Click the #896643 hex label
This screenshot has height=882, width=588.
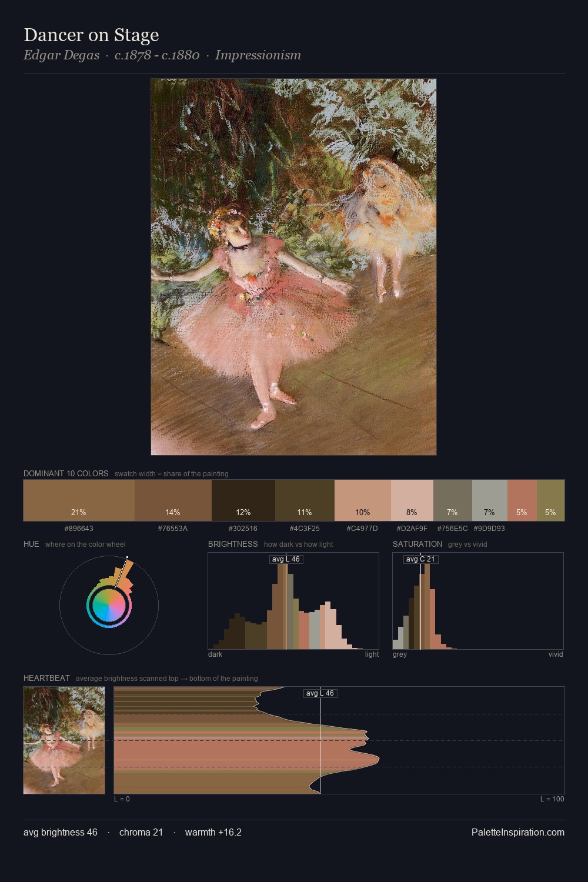(79, 529)
